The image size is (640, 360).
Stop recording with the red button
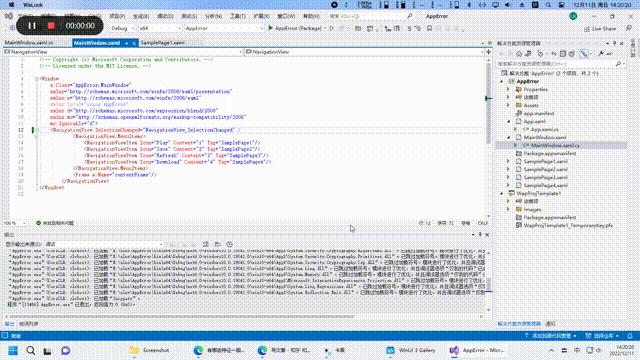click(51, 26)
